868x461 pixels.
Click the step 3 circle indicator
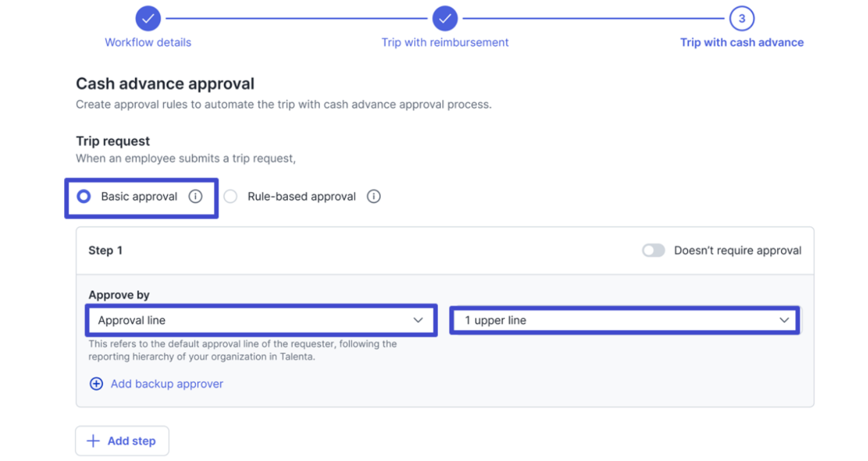point(742,19)
